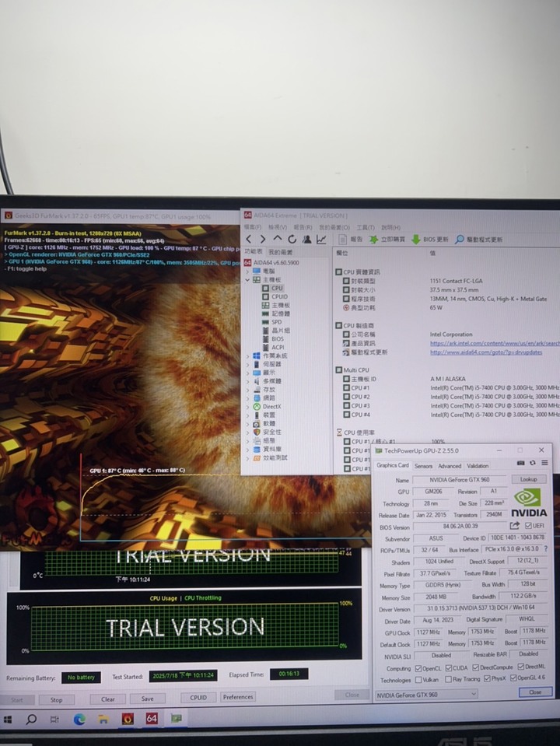Image resolution: width=560 pixels, height=746 pixels.
Task: Open AIDA64 user/person toolbar icon
Action: click(x=307, y=239)
